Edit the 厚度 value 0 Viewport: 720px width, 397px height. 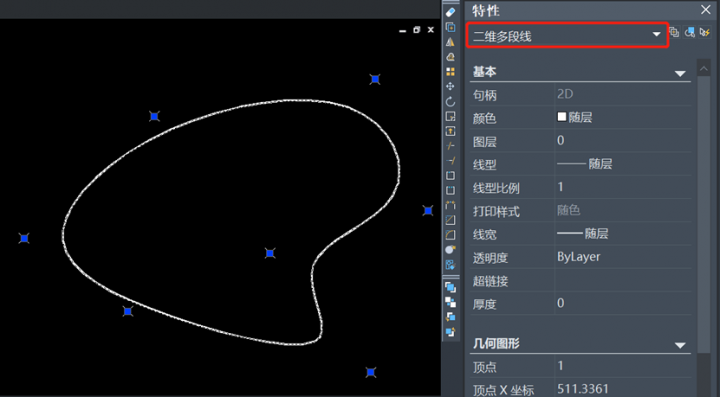(623, 303)
